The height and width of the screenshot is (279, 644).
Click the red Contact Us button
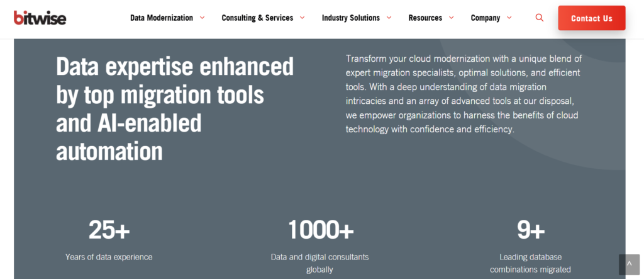click(x=591, y=18)
